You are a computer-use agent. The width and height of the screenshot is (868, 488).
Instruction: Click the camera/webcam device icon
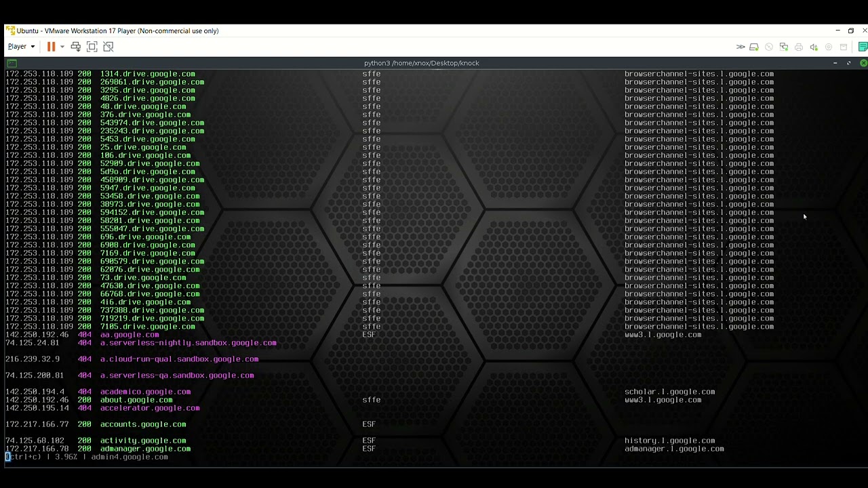[x=829, y=47]
